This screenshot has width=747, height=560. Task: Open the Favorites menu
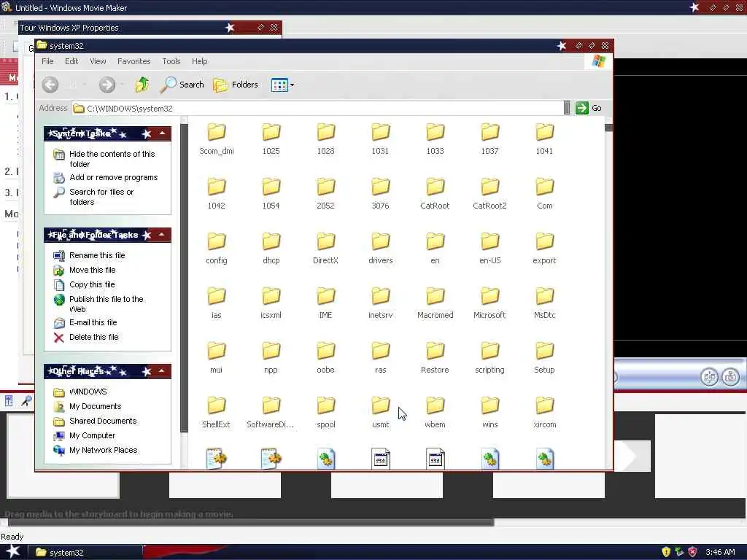click(x=134, y=61)
